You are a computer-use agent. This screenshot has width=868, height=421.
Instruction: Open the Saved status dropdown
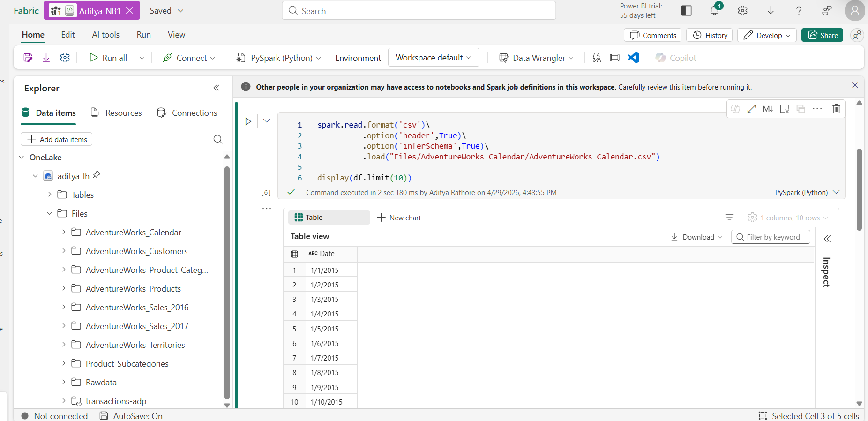(166, 10)
